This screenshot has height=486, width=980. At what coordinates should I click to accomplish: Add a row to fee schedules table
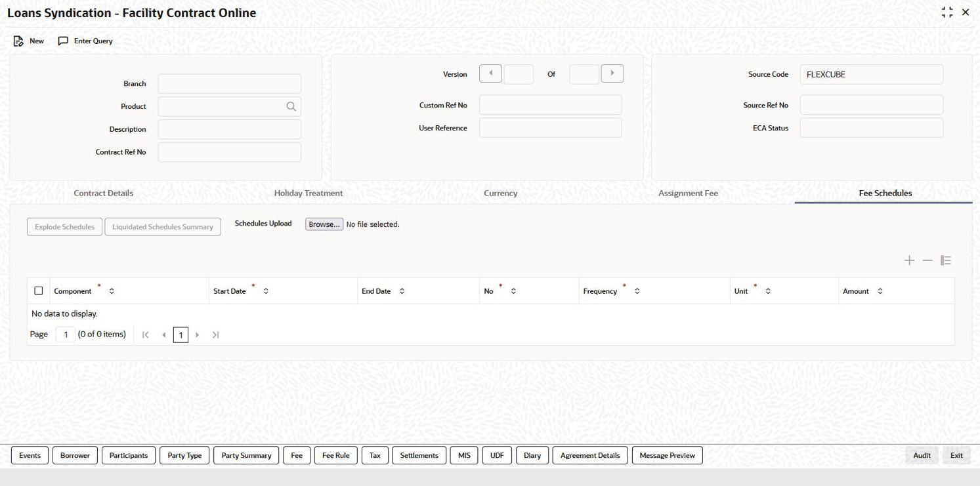[x=909, y=260]
